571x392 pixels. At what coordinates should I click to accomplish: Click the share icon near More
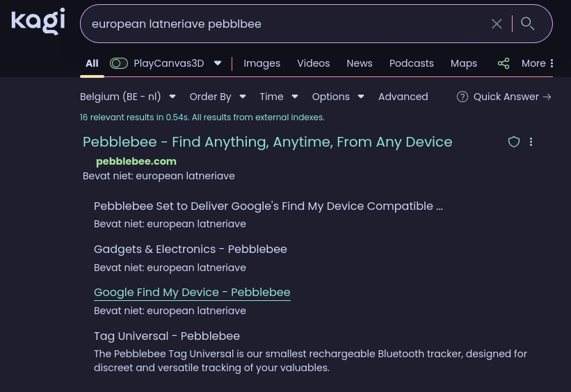tap(504, 63)
